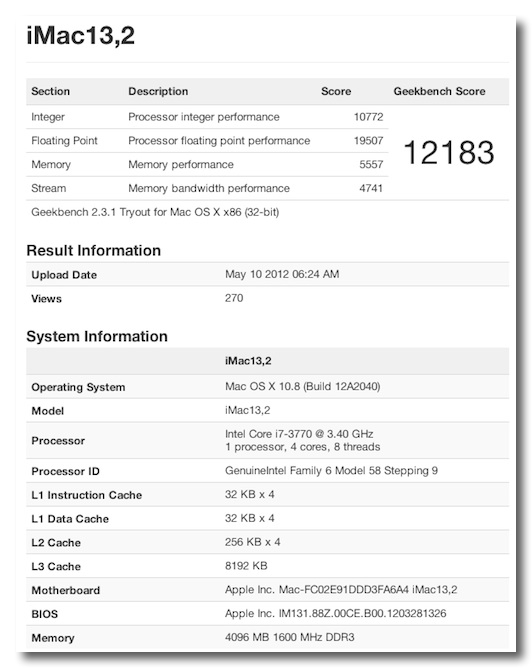Click the stream score 4741

point(371,188)
